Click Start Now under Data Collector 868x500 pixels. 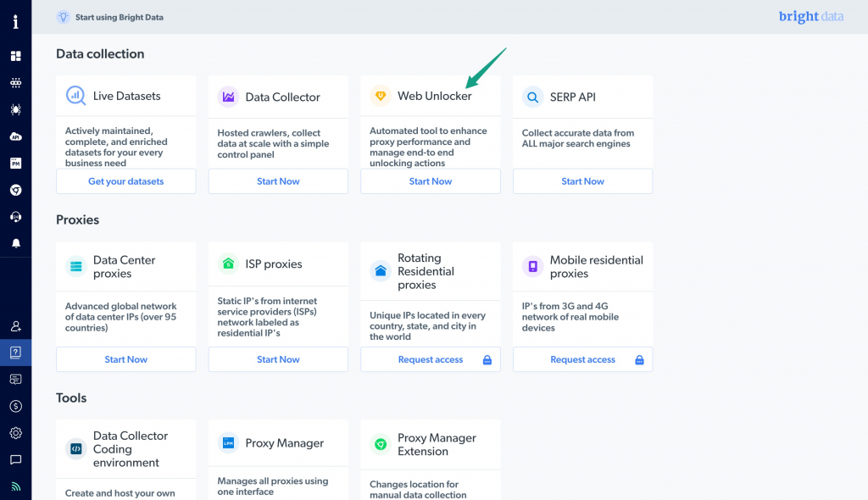pos(278,181)
